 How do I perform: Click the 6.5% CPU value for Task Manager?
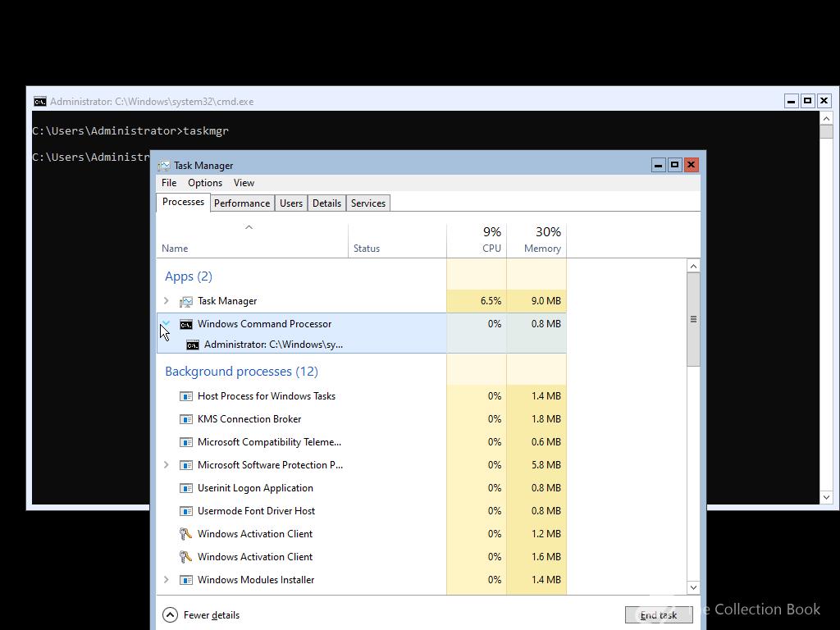tap(491, 302)
